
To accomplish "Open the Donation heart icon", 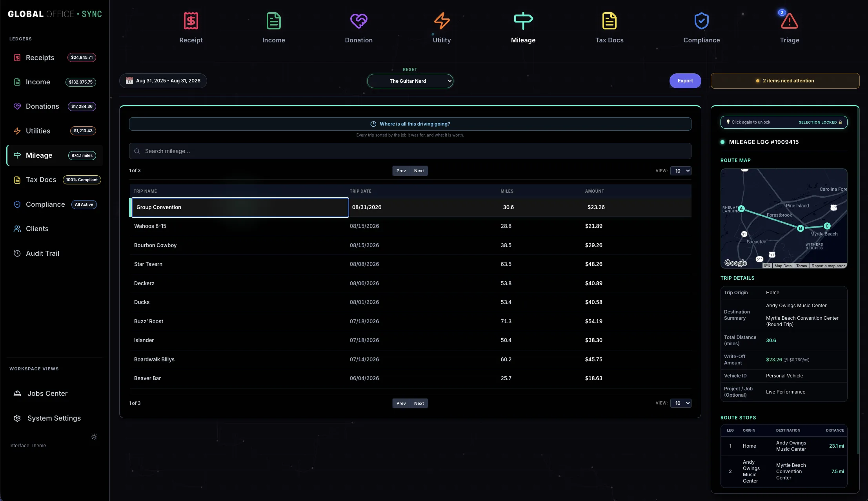I will 359,21.
